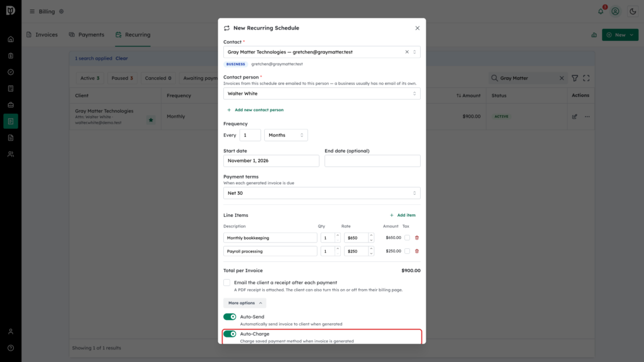Filter by Active schedules
The height and width of the screenshot is (362, 644).
89,78
